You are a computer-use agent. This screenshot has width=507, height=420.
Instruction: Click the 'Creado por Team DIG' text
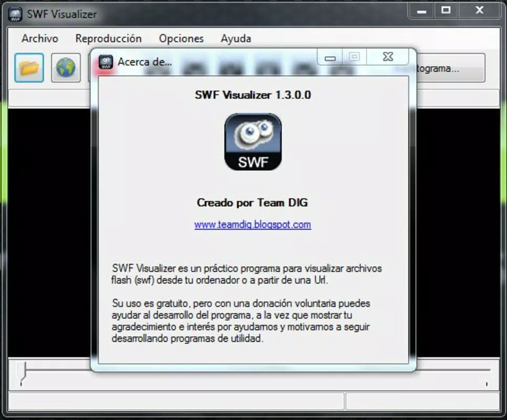coord(252,203)
